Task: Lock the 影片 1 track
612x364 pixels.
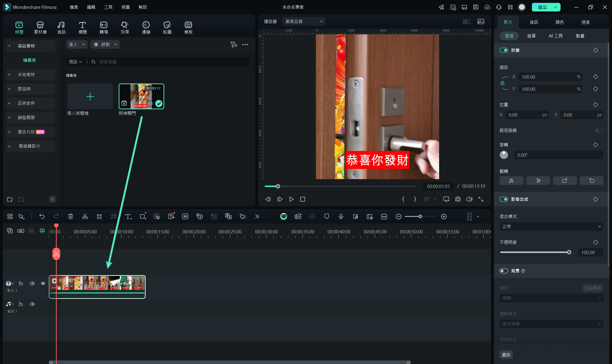Action: [x=21, y=283]
